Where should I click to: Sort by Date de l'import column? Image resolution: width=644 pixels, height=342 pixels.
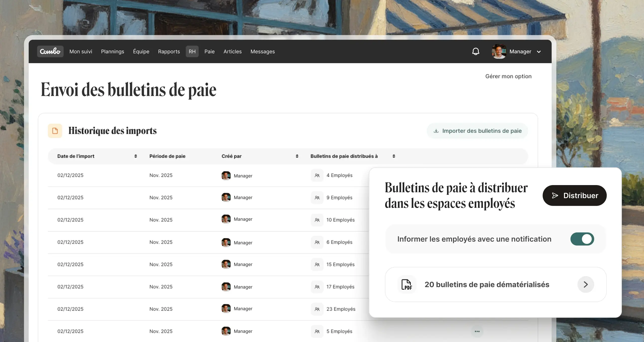136,156
